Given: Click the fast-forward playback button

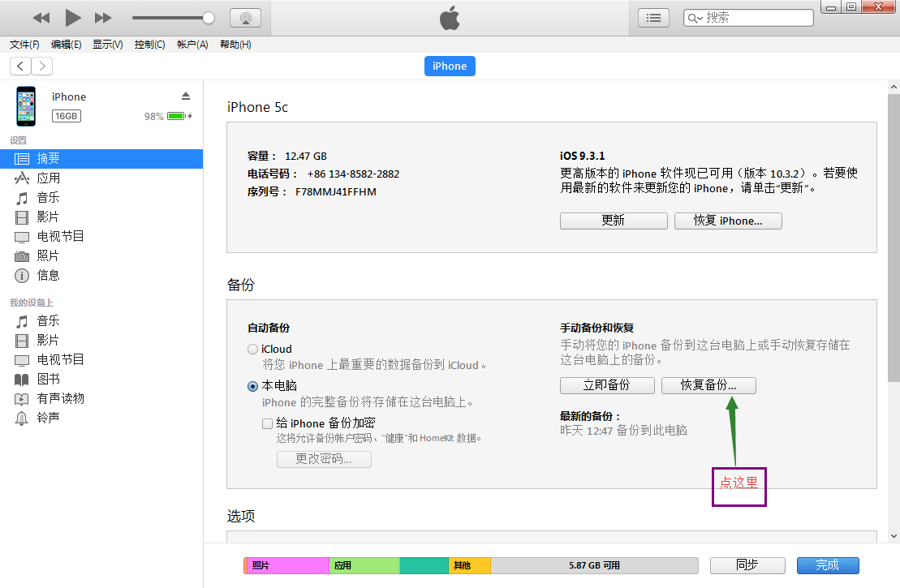Looking at the screenshot, I should pos(103,18).
